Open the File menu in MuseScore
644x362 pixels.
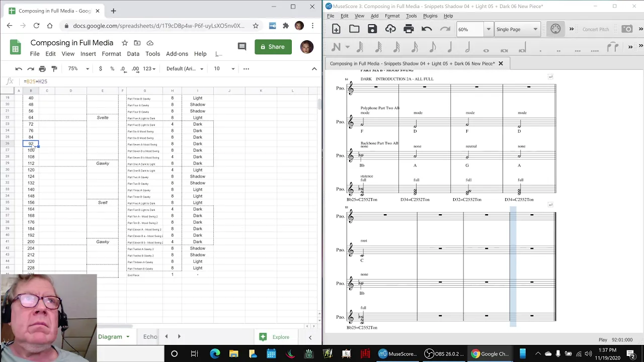tap(331, 16)
